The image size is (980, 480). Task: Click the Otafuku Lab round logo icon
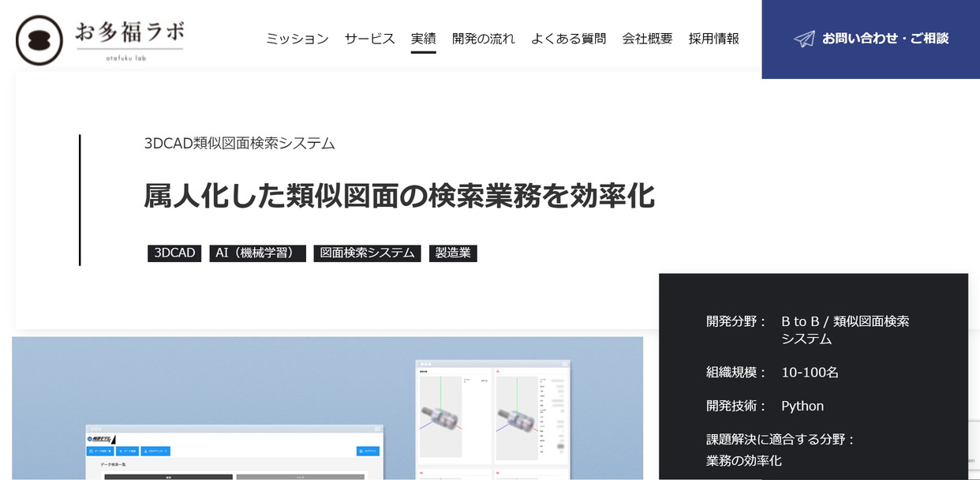click(x=39, y=39)
